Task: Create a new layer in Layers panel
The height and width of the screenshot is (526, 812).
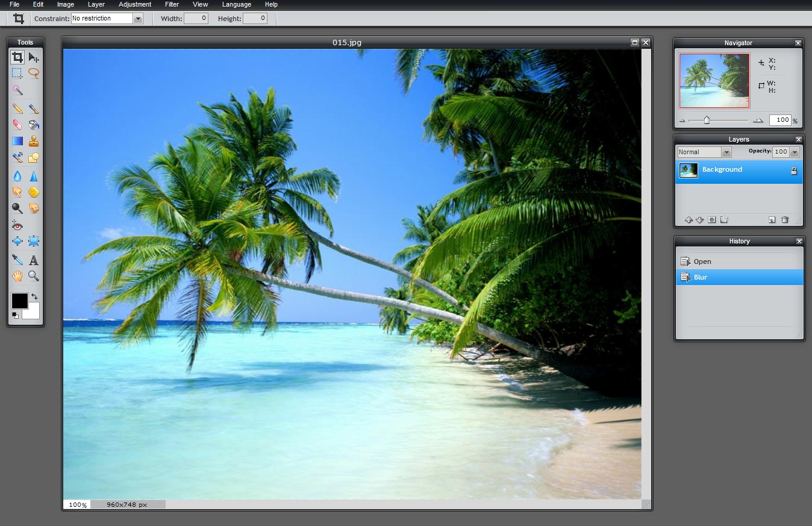Action: pos(772,219)
